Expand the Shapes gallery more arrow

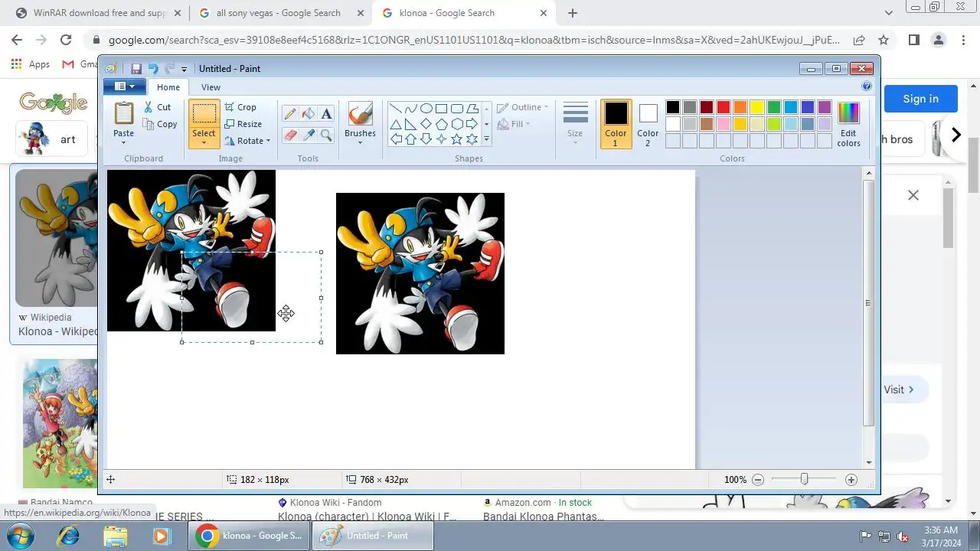(x=485, y=139)
